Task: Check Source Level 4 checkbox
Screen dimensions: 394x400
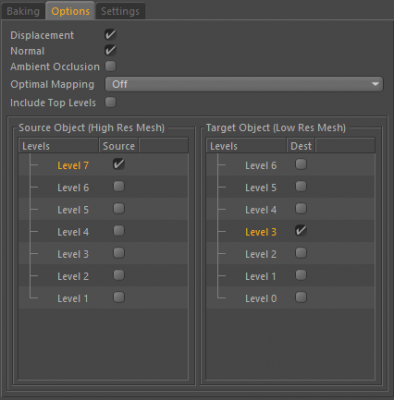Action: 119,231
